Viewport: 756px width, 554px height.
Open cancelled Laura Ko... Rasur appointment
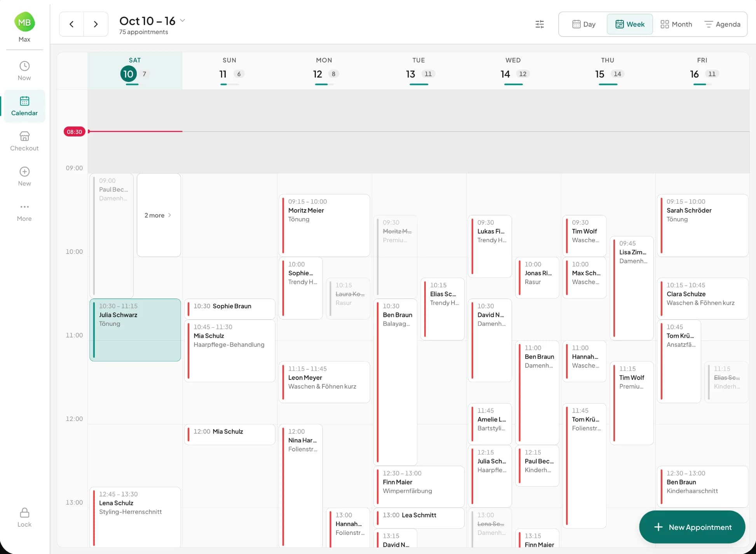[x=348, y=299]
